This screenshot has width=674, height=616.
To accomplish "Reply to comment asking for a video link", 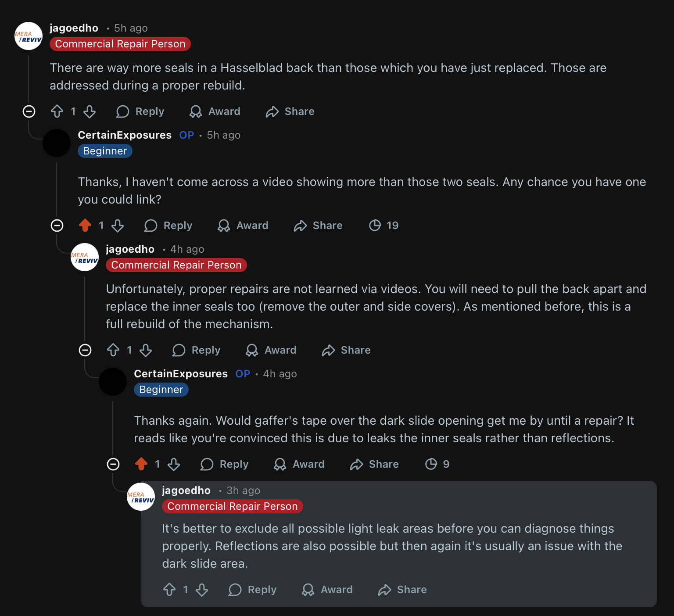I will [x=168, y=226].
